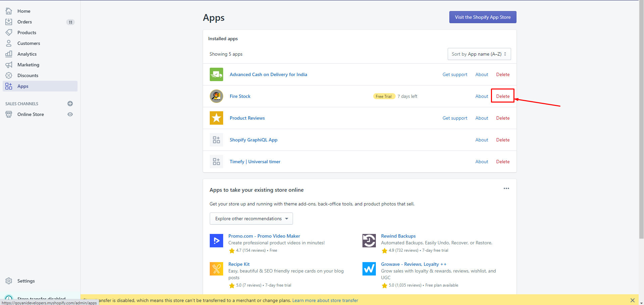Click Timefy Universal timer placeholder icon
The height and width of the screenshot is (305, 644).
click(216, 162)
